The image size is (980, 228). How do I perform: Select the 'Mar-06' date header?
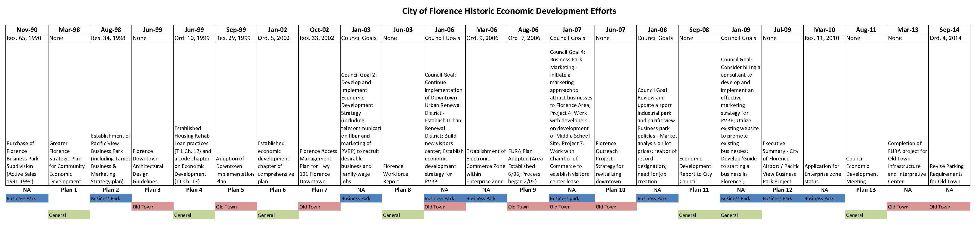coord(486,30)
